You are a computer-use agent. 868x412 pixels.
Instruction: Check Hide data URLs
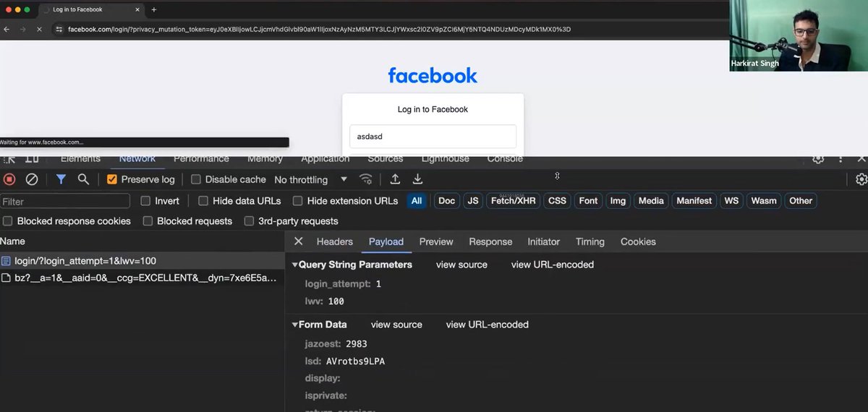click(x=203, y=201)
